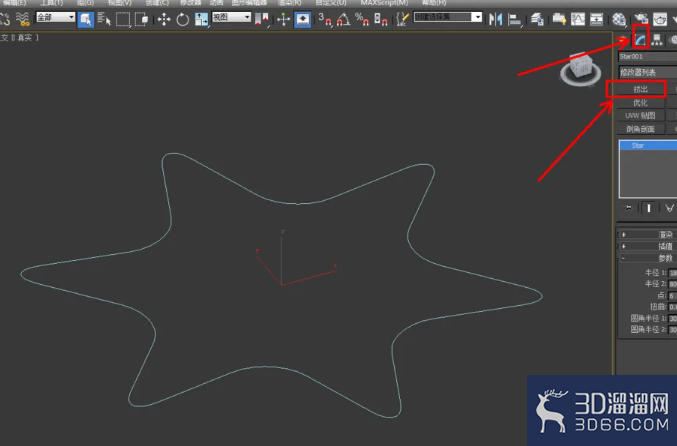The image size is (677, 446).
Task: Expand the 插值 rollout
Action: [x=648, y=246]
